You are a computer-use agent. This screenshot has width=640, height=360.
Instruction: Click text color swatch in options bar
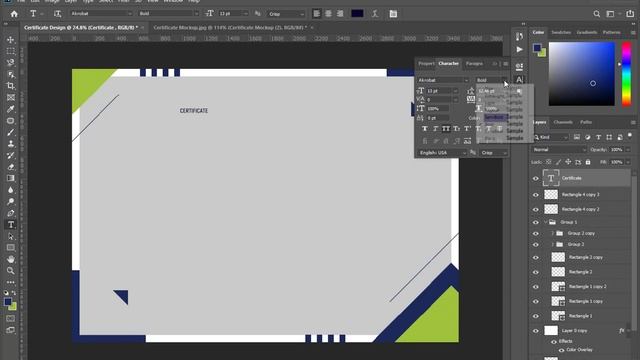pyautogui.click(x=357, y=13)
